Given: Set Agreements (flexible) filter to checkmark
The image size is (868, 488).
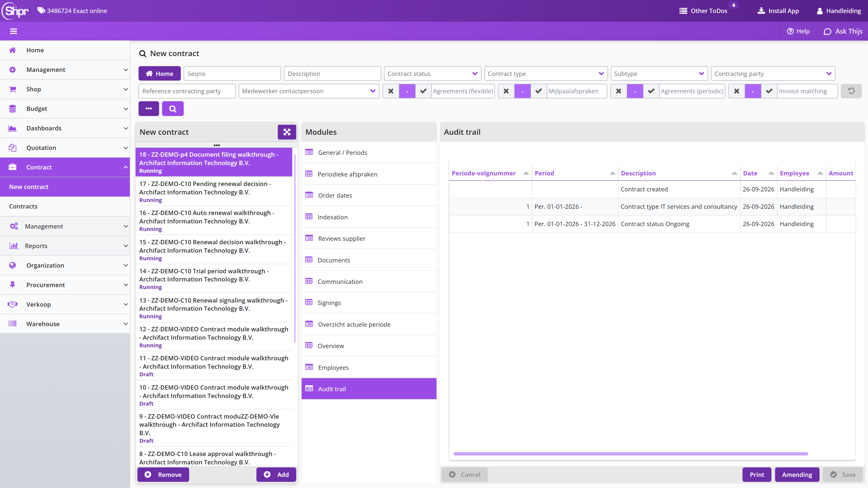Looking at the screenshot, I should 423,91.
